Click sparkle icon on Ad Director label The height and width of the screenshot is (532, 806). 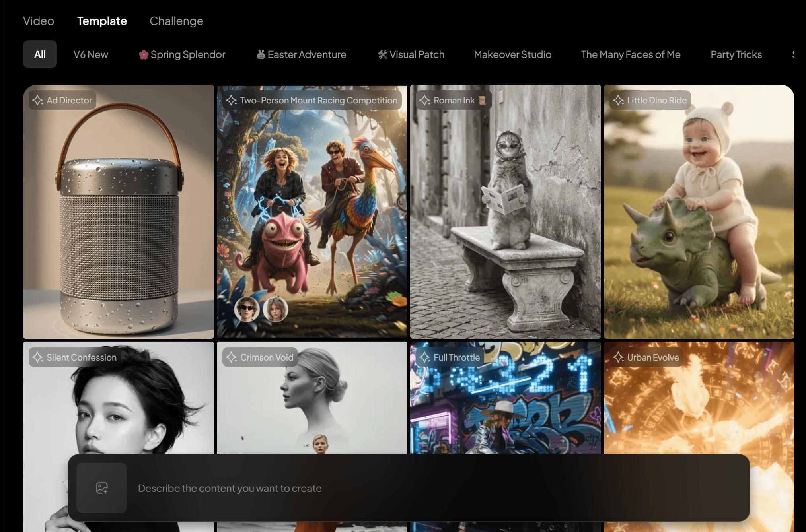pos(38,100)
